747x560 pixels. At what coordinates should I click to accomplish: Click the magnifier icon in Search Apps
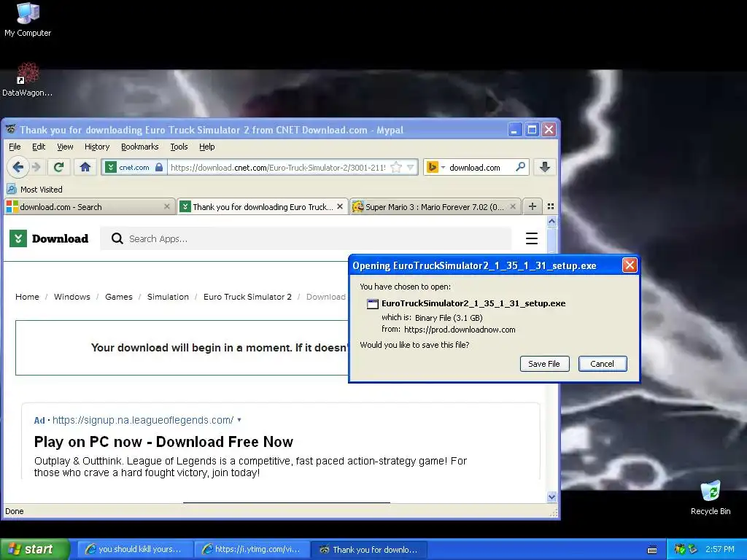tap(117, 238)
